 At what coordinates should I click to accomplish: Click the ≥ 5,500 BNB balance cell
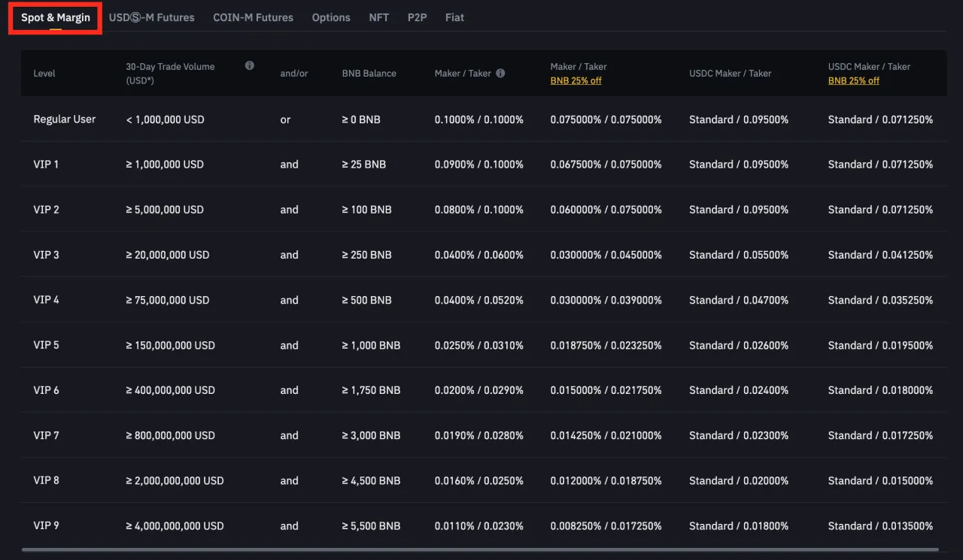click(372, 525)
